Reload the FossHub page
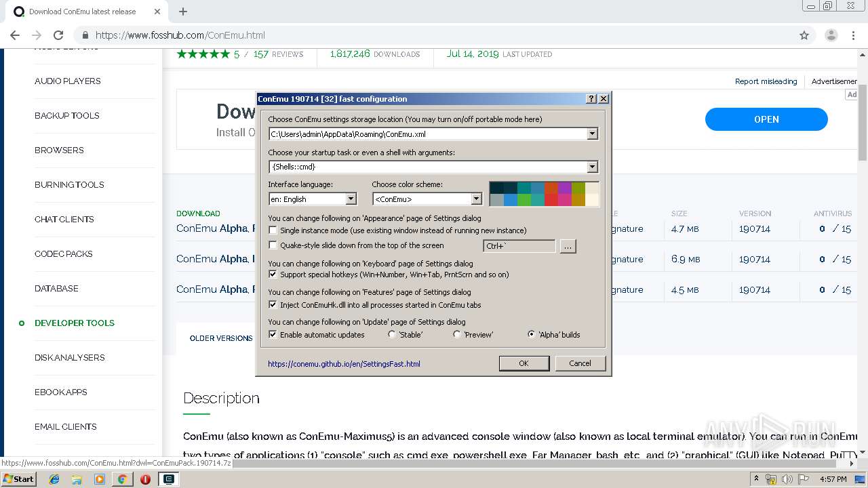Image resolution: width=868 pixels, height=488 pixels. tap(58, 35)
